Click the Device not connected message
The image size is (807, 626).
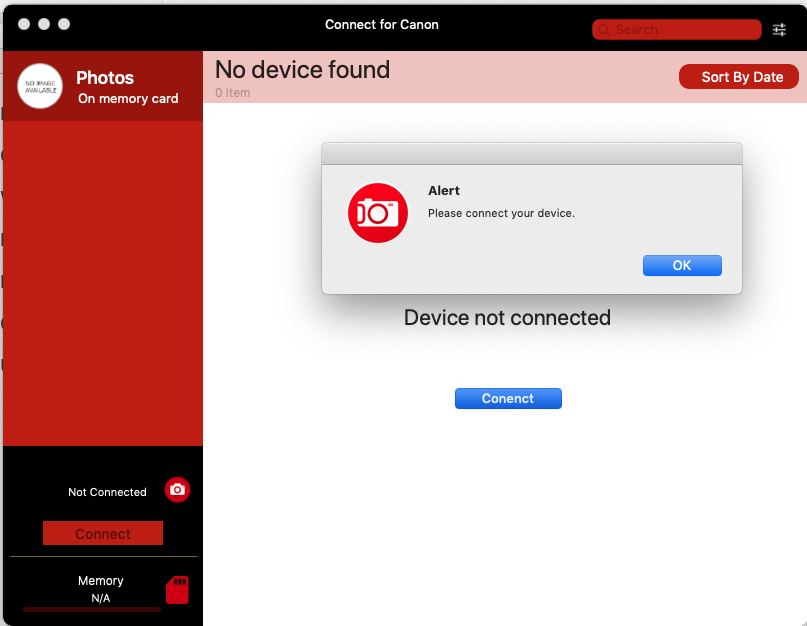507,318
